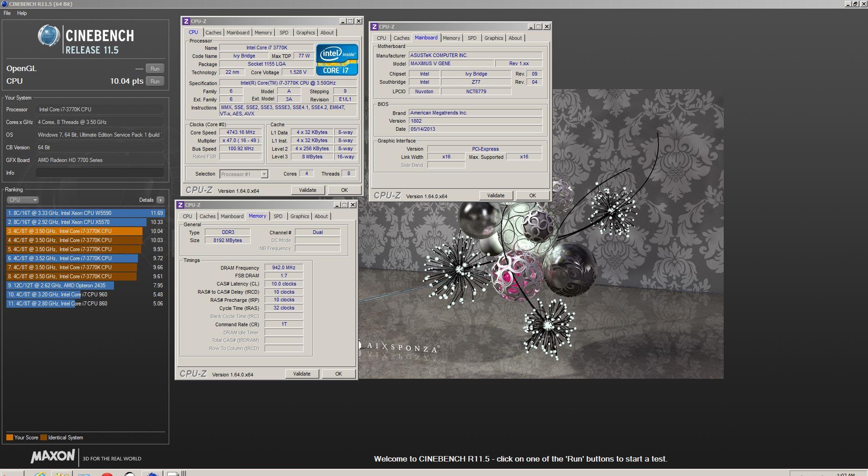
Task: Click OK in the CPU-Z Memory window
Action: pyautogui.click(x=338, y=374)
